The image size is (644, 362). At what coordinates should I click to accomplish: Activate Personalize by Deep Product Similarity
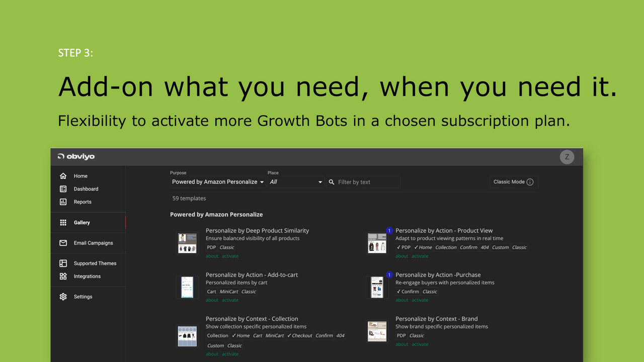click(x=230, y=256)
